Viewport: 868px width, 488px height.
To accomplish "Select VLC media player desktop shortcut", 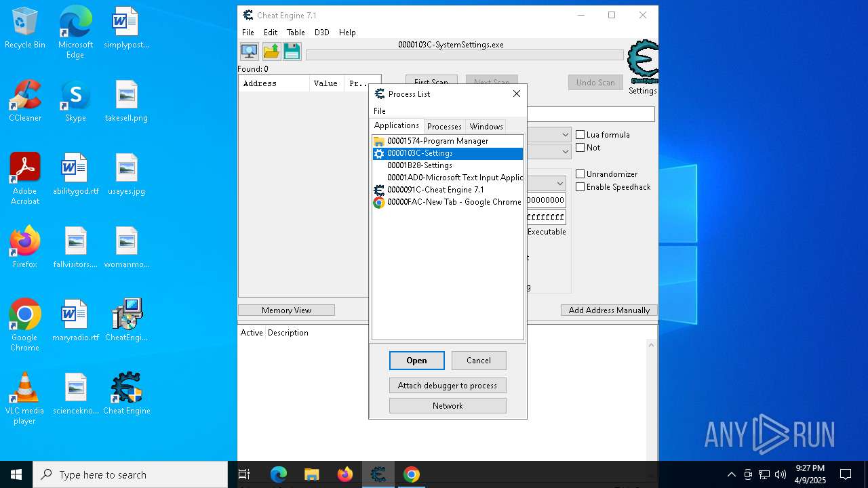I will click(x=25, y=399).
